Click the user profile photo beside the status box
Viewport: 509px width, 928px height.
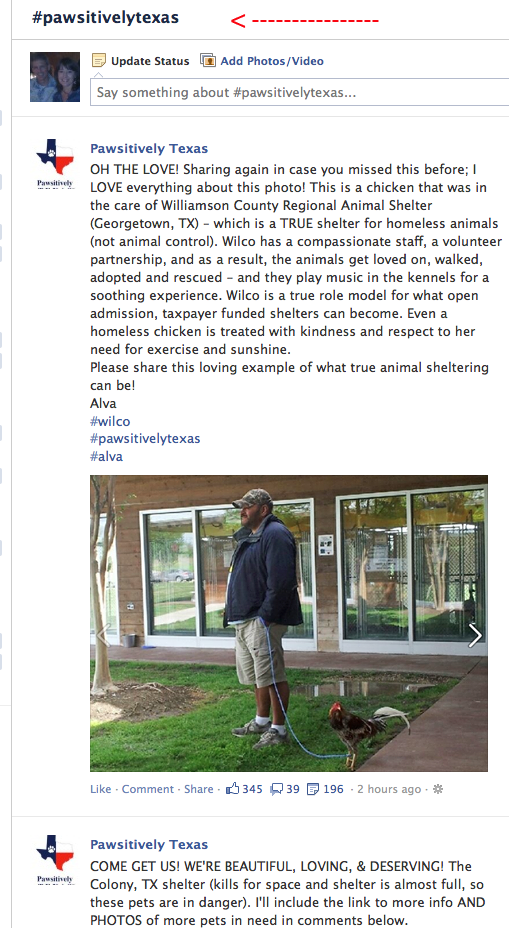55,77
